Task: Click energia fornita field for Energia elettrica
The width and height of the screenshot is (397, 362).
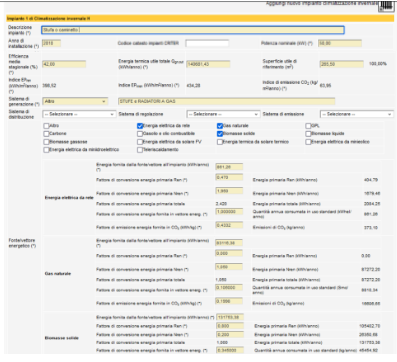Action: (229, 167)
